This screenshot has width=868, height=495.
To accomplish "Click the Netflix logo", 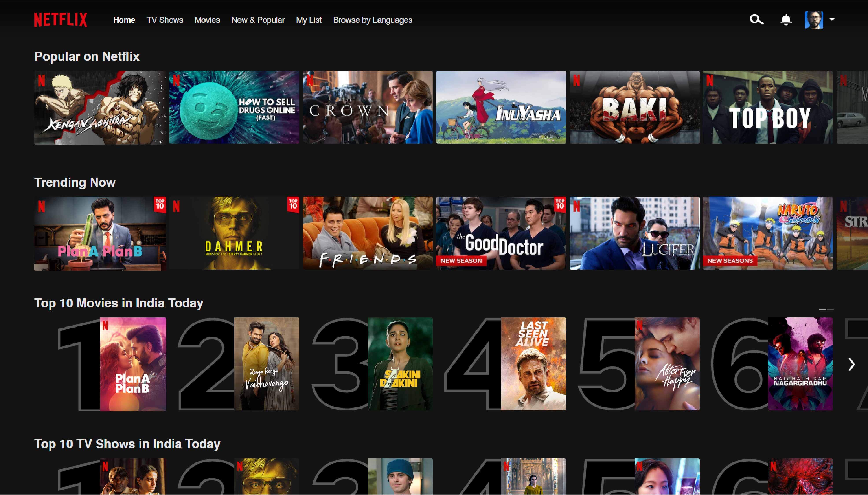I will tap(61, 20).
